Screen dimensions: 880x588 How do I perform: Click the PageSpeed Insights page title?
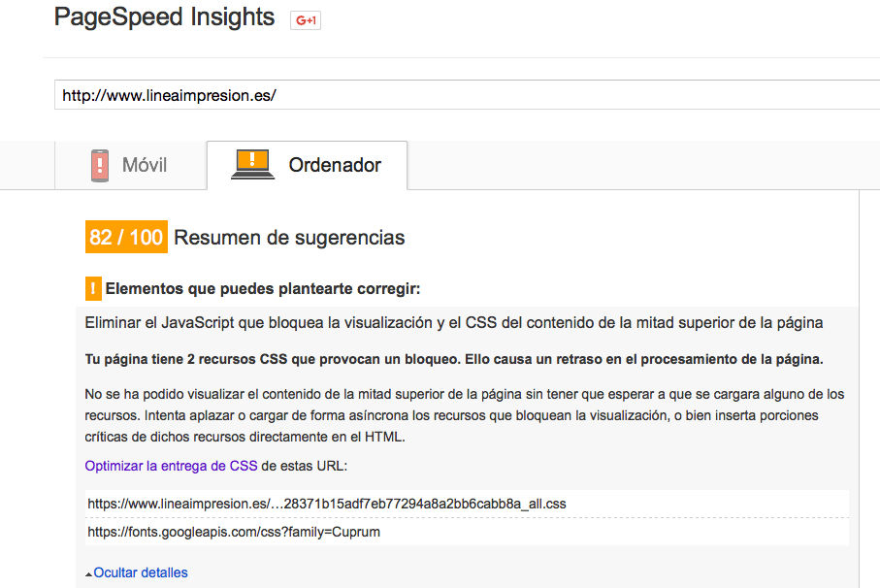coord(164,16)
